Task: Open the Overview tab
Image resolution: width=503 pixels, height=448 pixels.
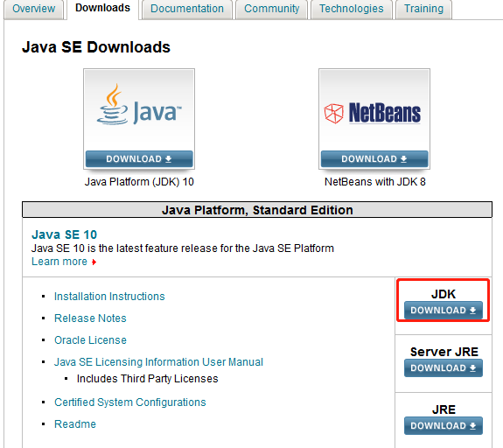Action: (x=34, y=9)
